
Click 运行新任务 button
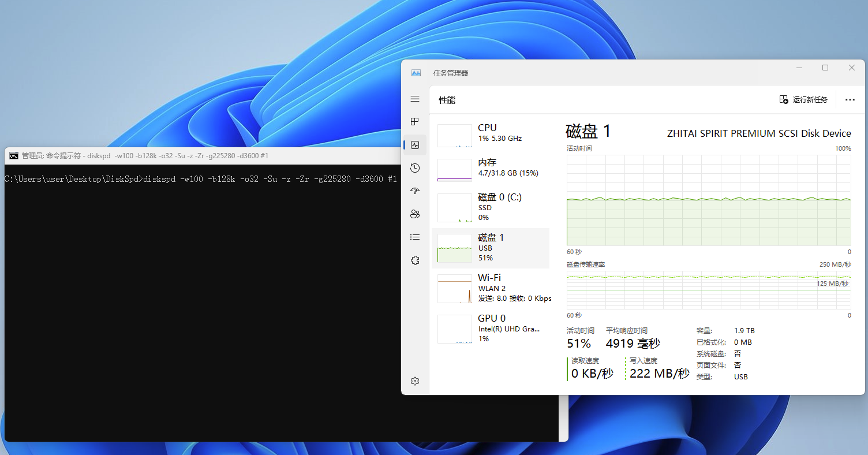coord(803,100)
